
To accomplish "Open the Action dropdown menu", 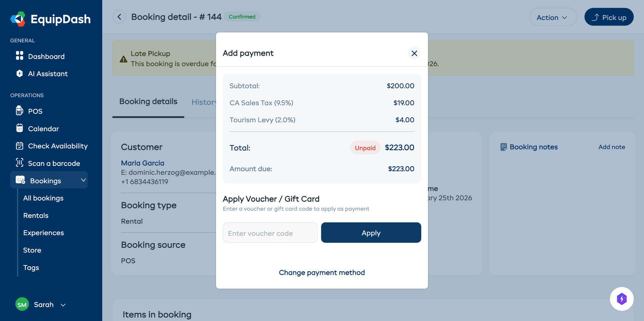I will click(553, 17).
